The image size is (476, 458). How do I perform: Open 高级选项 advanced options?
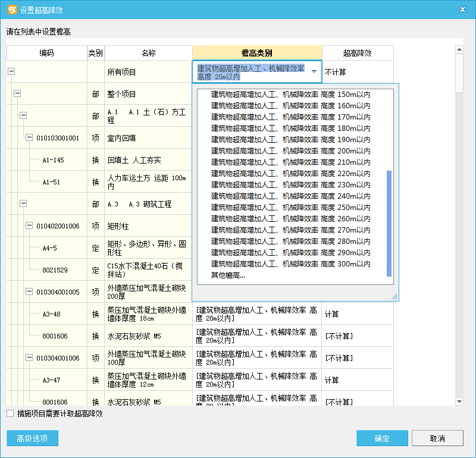pyautogui.click(x=32, y=438)
